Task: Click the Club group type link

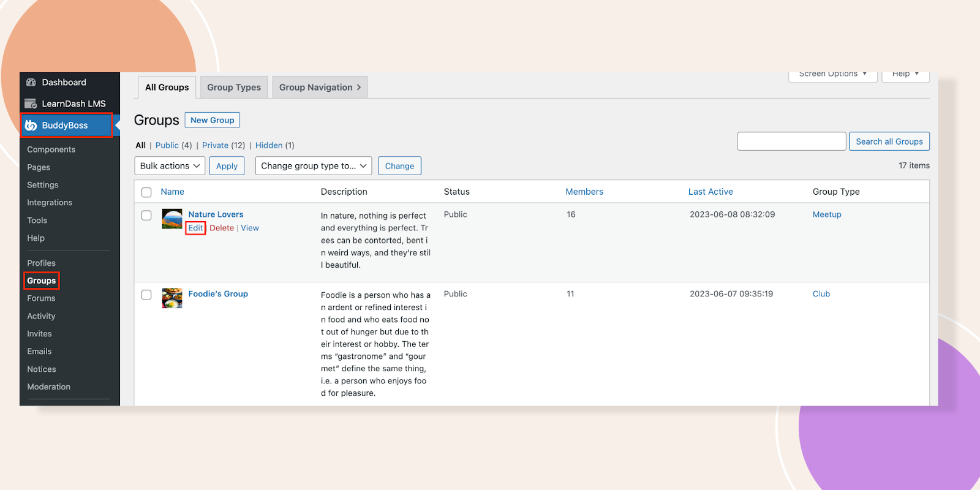Action: click(821, 294)
